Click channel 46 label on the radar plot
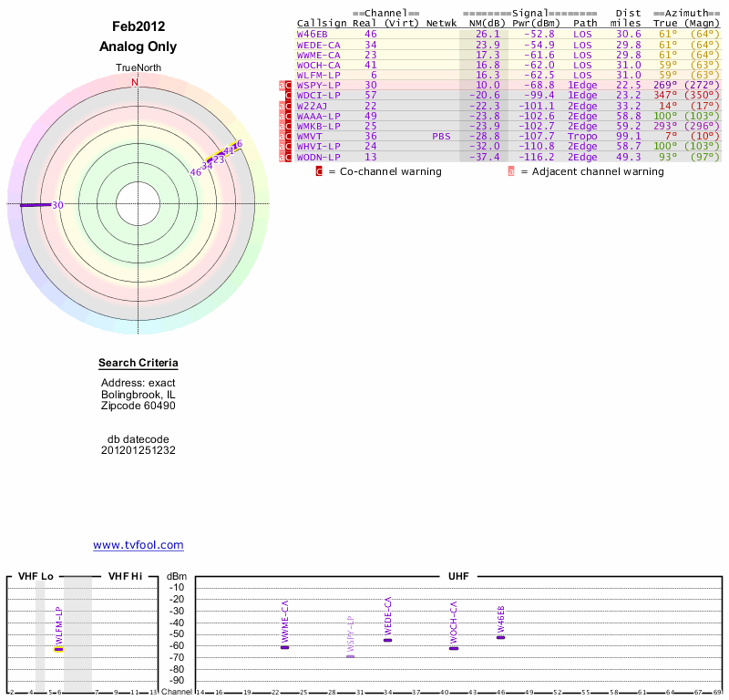 tap(195, 171)
